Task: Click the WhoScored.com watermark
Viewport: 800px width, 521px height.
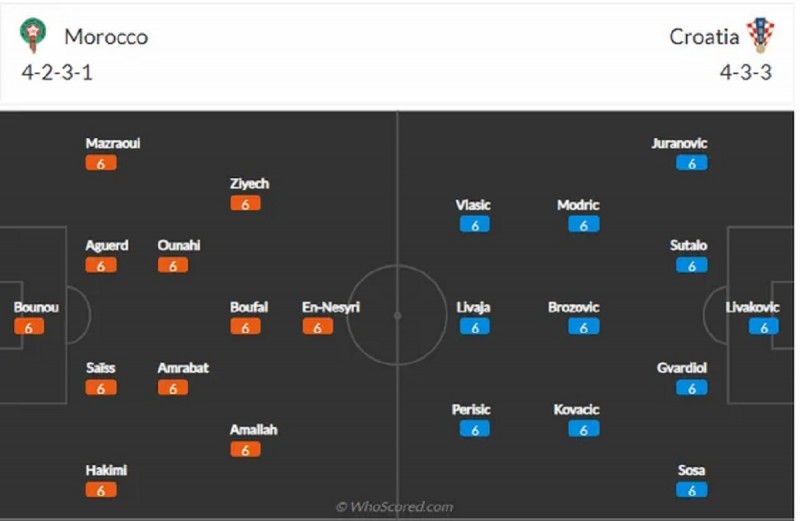Action: pos(394,507)
